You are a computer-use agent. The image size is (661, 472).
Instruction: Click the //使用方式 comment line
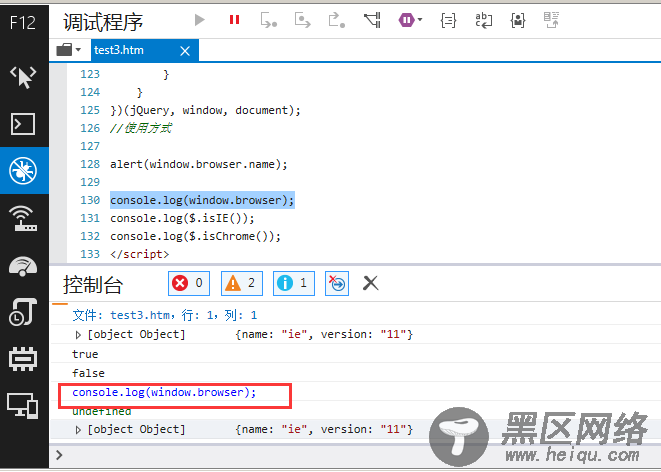click(141, 128)
